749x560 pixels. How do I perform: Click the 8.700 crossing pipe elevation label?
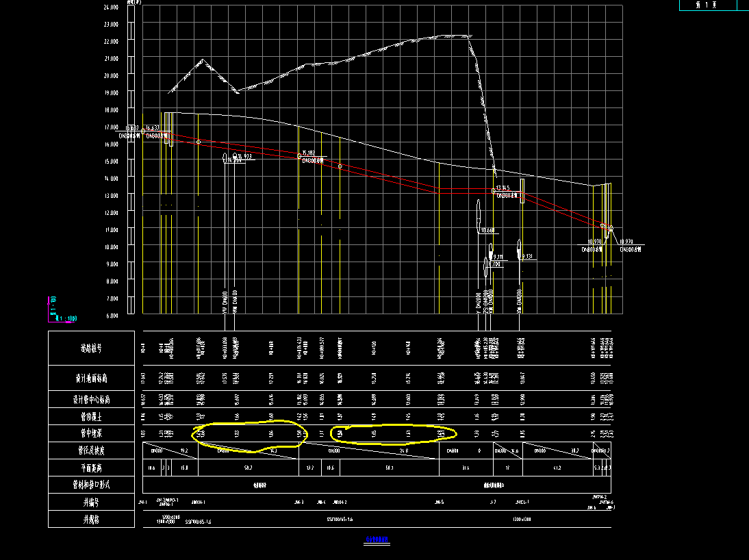click(495, 264)
